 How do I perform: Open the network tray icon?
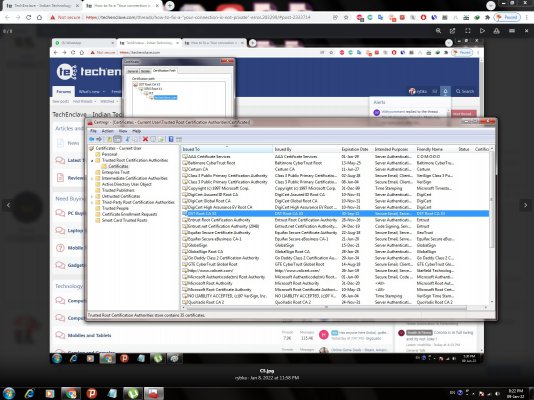pos(489,393)
